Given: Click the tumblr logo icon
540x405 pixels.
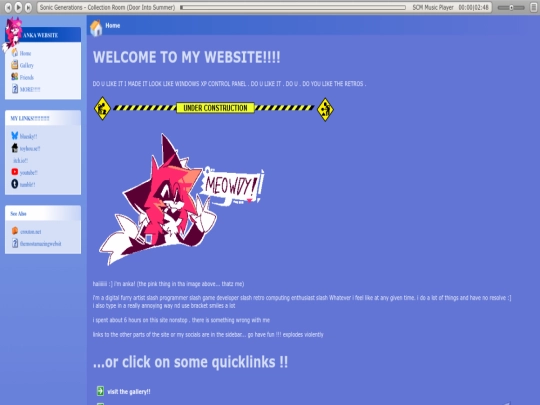Looking at the screenshot, I should 14,184.
